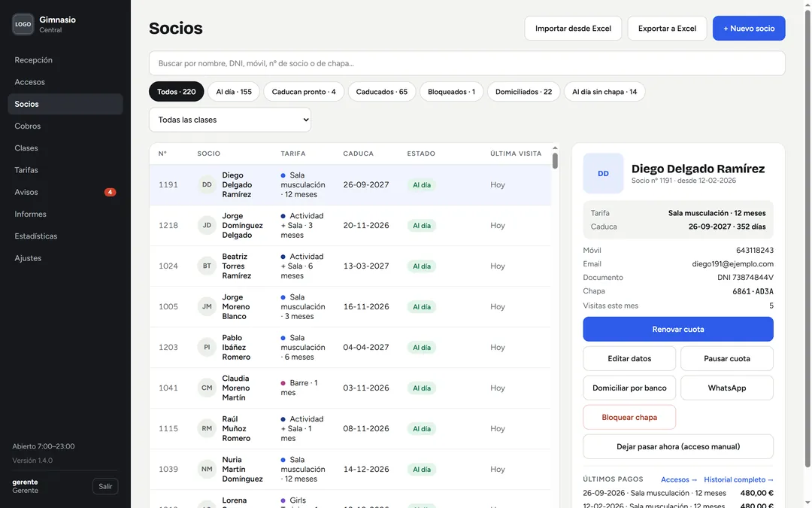Image resolution: width=812 pixels, height=508 pixels.
Task: Go to Informes
Action: (65, 214)
